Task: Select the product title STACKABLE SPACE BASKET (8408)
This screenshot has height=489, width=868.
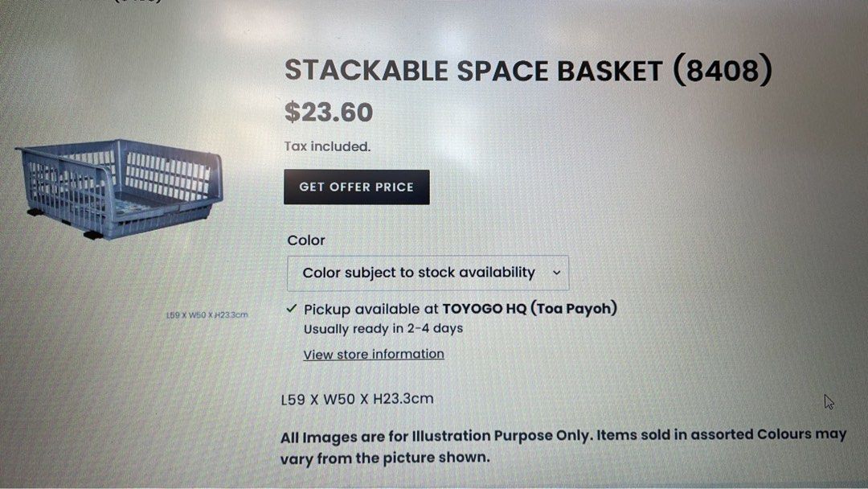Action: click(526, 71)
